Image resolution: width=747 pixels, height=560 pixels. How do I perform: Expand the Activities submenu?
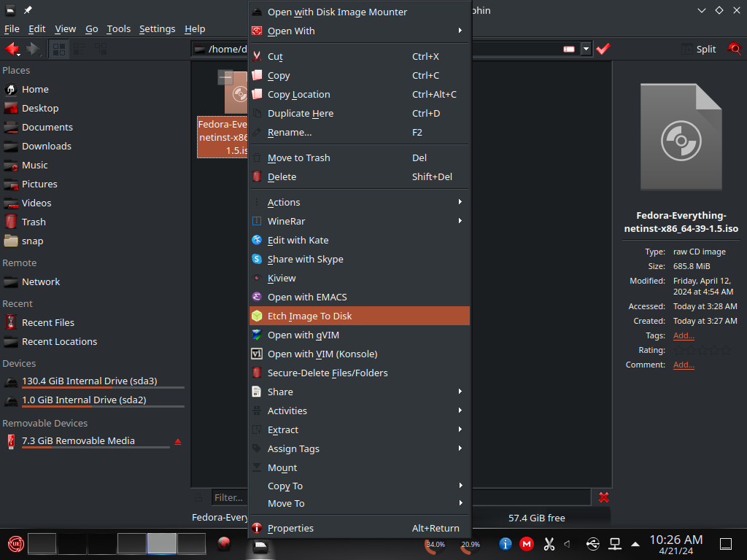click(360, 411)
